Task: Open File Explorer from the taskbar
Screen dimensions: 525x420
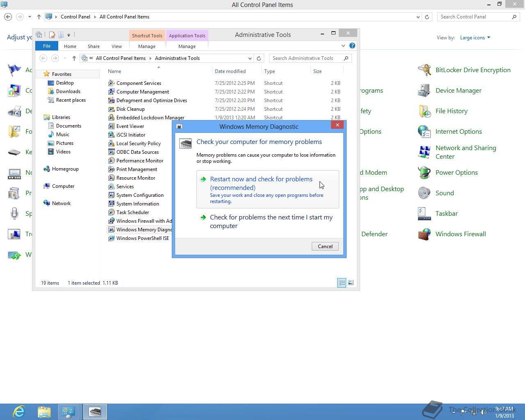Action: [44, 412]
